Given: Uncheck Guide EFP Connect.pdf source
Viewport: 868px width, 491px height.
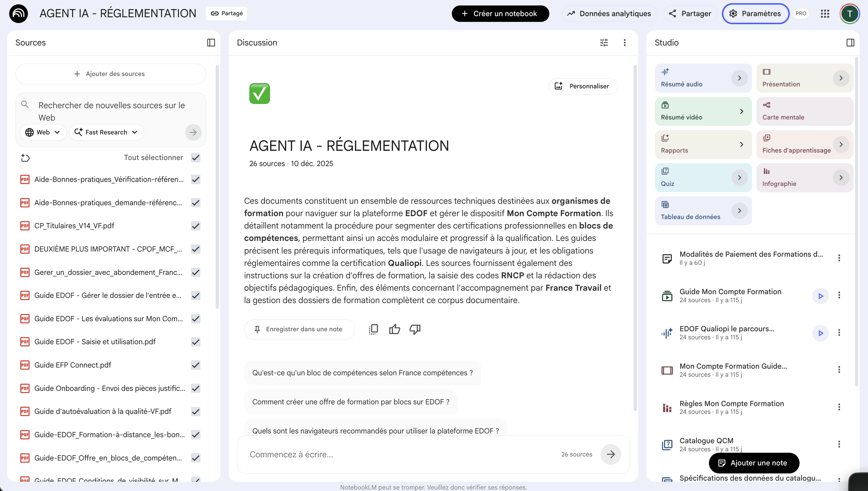Looking at the screenshot, I should coord(196,365).
